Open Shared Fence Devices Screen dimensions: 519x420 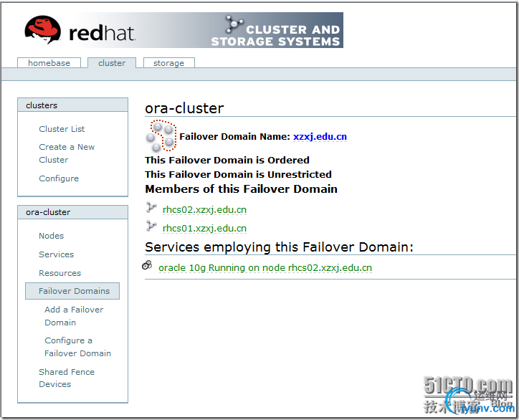click(x=67, y=378)
